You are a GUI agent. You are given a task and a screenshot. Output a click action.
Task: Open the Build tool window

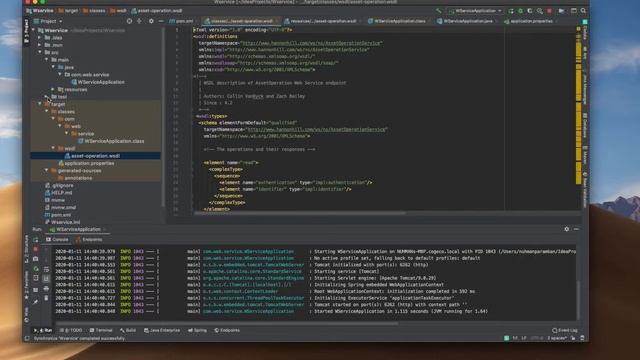(x=128, y=330)
